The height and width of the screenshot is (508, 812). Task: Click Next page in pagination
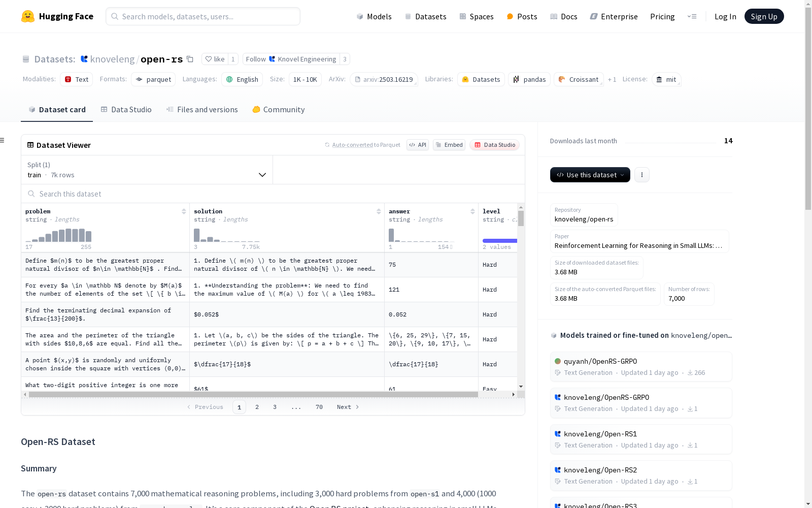click(348, 407)
